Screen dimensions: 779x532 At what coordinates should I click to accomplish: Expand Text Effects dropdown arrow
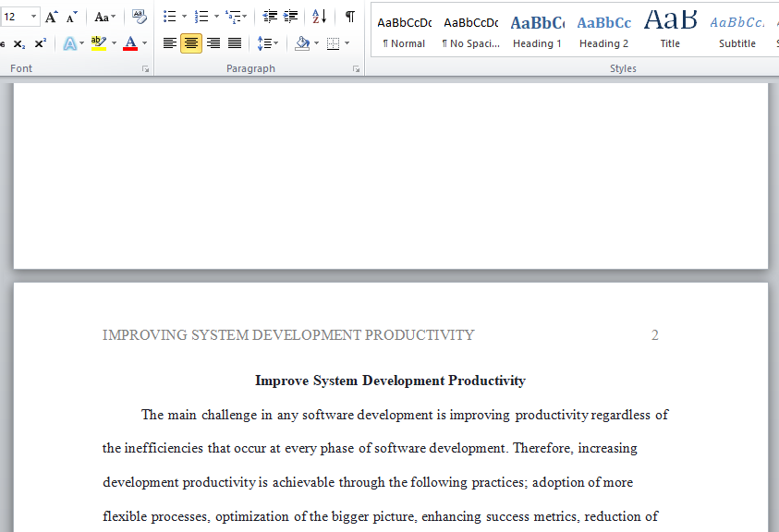pos(81,43)
